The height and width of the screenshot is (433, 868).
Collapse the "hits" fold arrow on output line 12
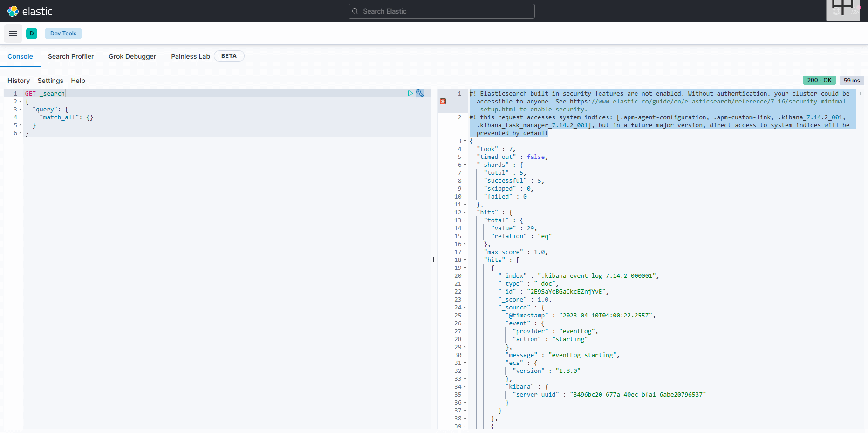point(465,213)
